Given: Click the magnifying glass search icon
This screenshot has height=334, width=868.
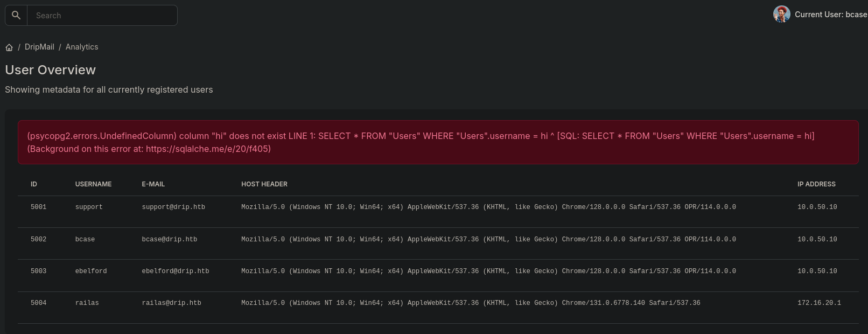Looking at the screenshot, I should coord(16,16).
